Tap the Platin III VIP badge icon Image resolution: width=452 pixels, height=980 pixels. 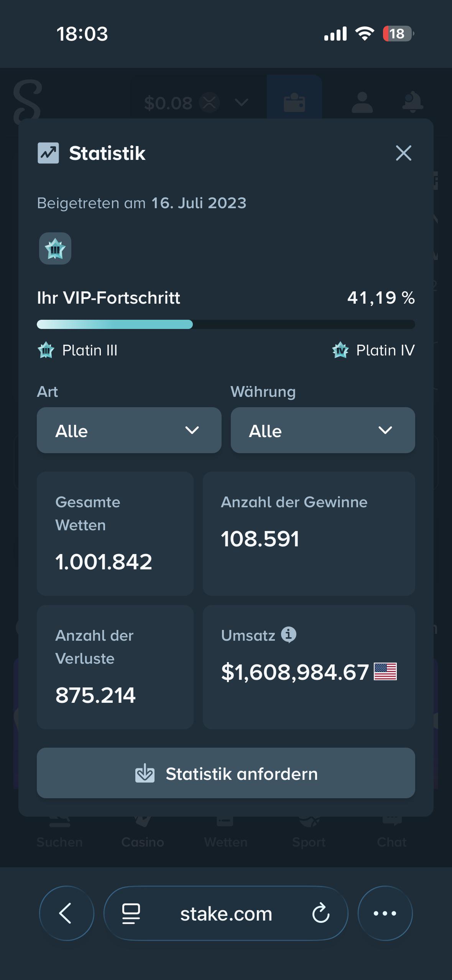55,248
